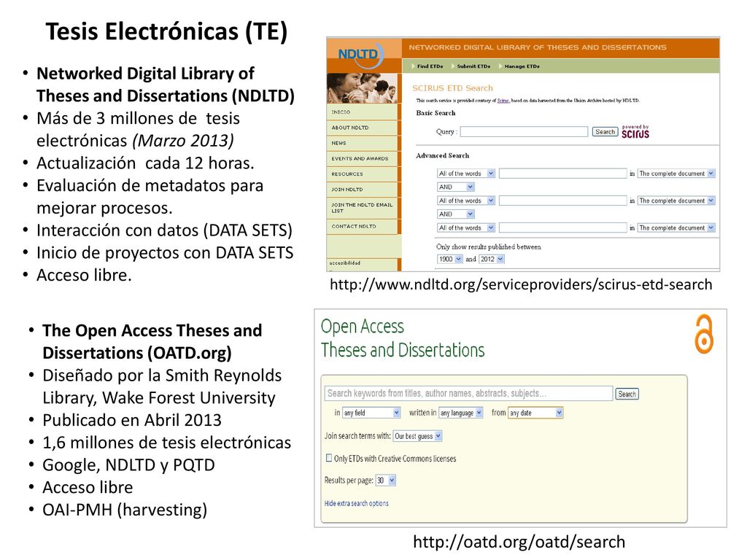Open the About NDLTD sidebar item
The height and width of the screenshot is (560, 747).
click(x=350, y=128)
